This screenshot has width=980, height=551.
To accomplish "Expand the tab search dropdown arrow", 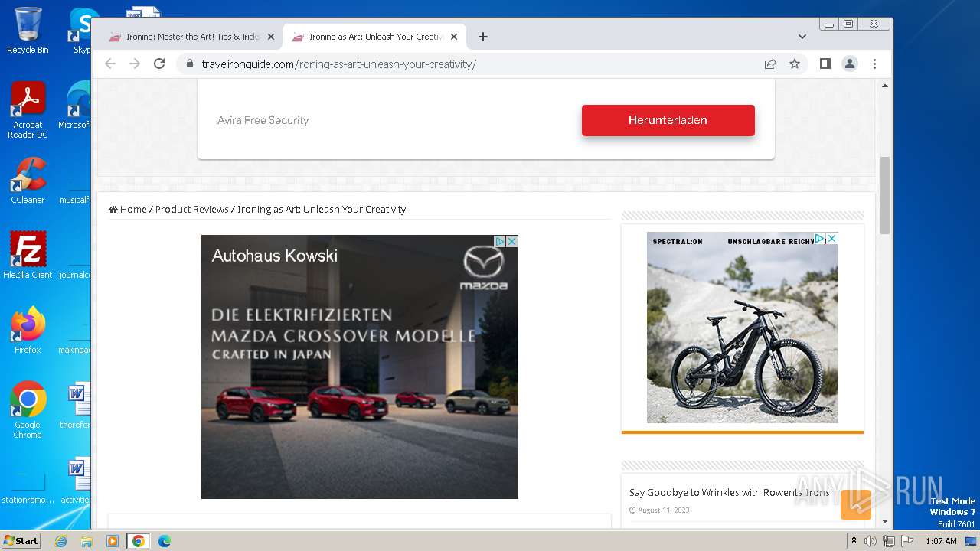I will [802, 37].
